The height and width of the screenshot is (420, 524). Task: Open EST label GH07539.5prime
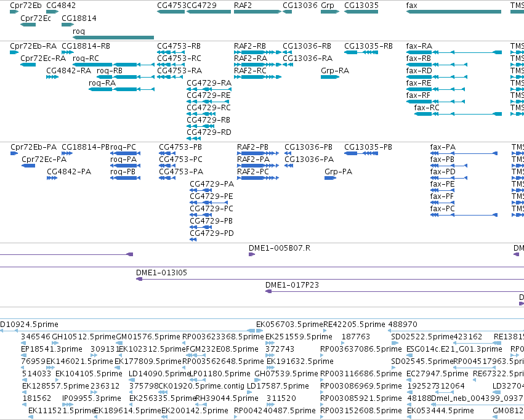tap(286, 374)
